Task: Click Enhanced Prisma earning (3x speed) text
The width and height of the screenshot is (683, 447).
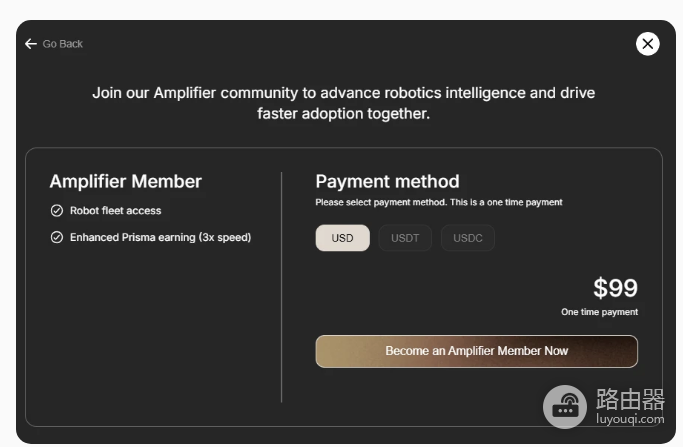Action: click(x=160, y=237)
